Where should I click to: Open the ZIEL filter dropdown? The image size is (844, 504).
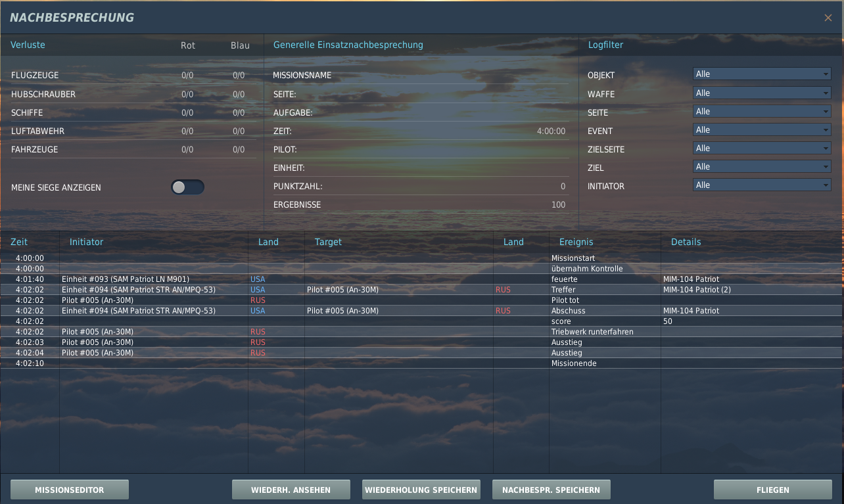[762, 167]
